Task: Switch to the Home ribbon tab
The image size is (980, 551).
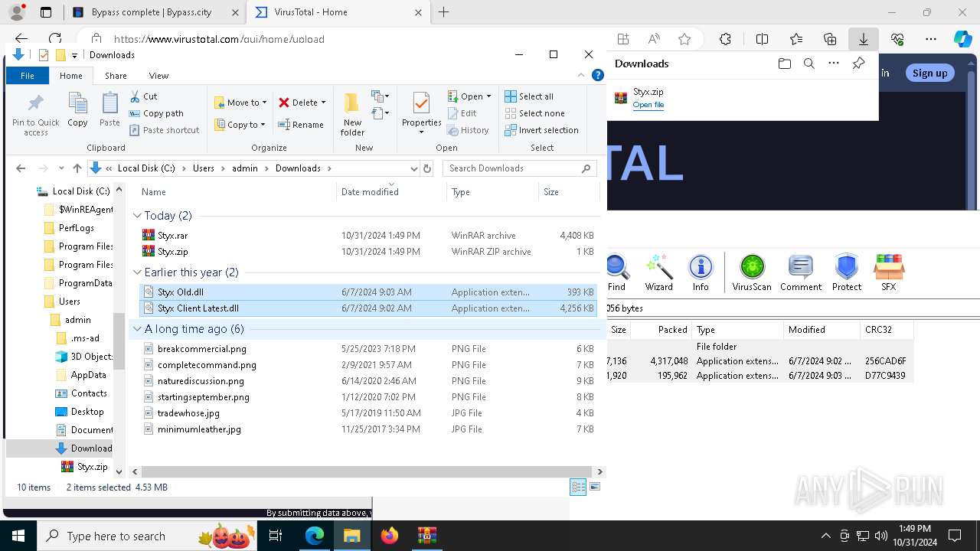Action: tap(70, 76)
